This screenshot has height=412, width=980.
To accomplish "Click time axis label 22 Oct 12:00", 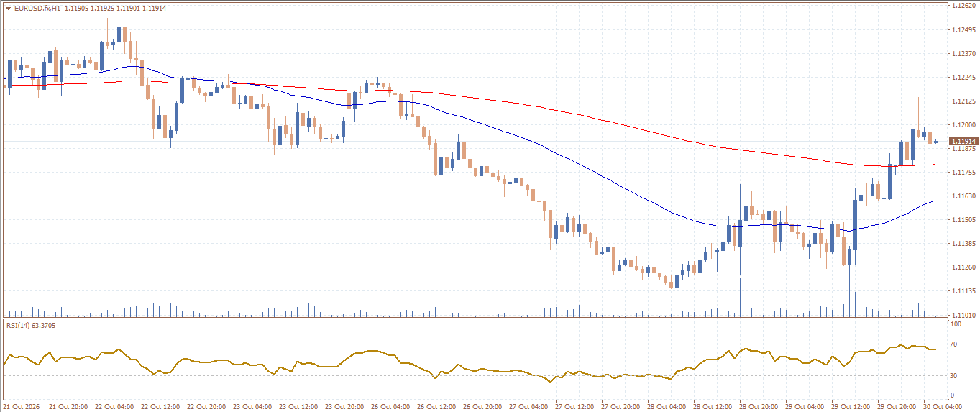I will coord(160,407).
